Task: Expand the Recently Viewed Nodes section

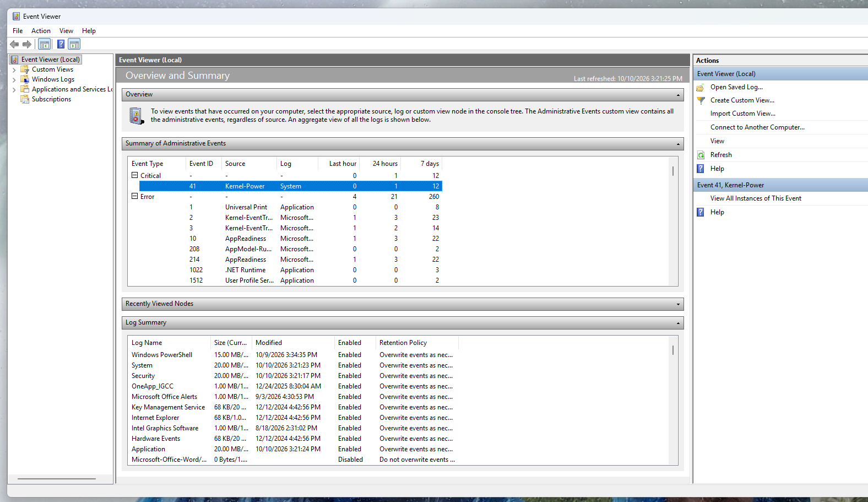Action: [678, 304]
